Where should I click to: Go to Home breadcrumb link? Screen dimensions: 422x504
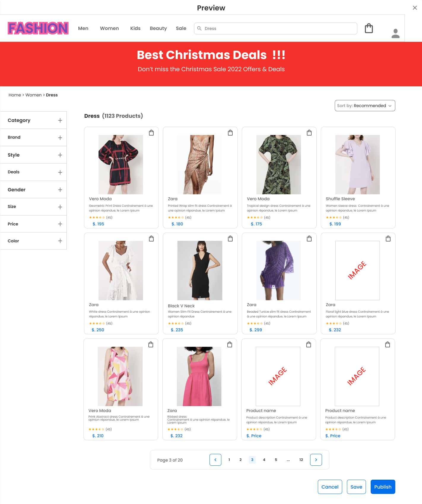pyautogui.click(x=15, y=95)
